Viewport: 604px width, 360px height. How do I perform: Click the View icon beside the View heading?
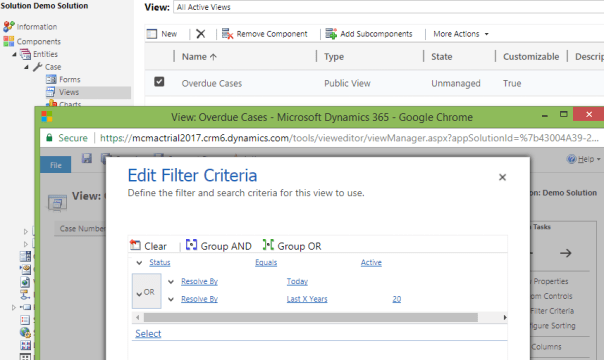point(57,203)
